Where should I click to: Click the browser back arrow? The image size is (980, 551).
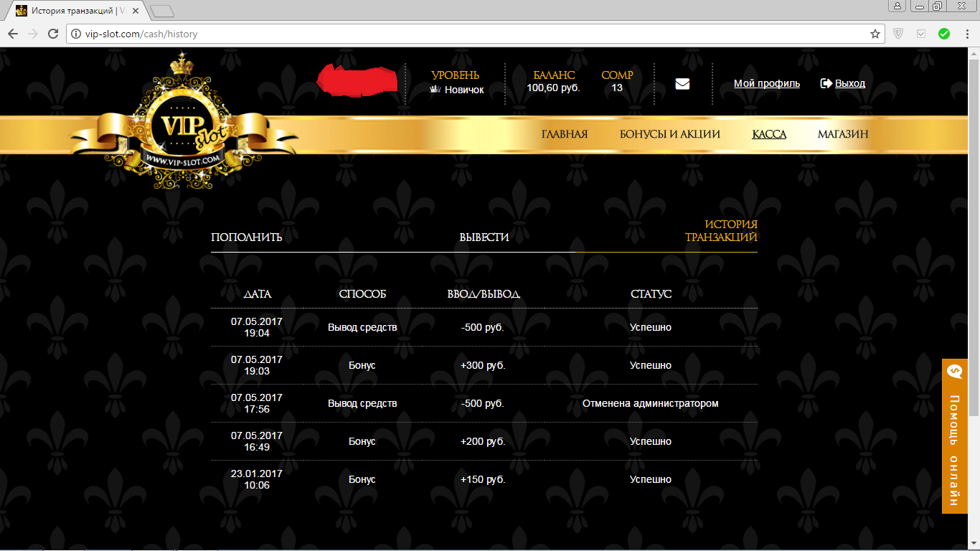[13, 34]
